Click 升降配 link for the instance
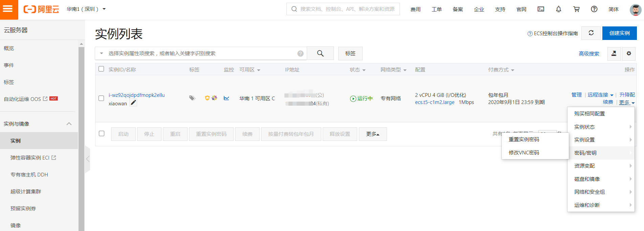The width and height of the screenshot is (644, 231). click(x=627, y=95)
